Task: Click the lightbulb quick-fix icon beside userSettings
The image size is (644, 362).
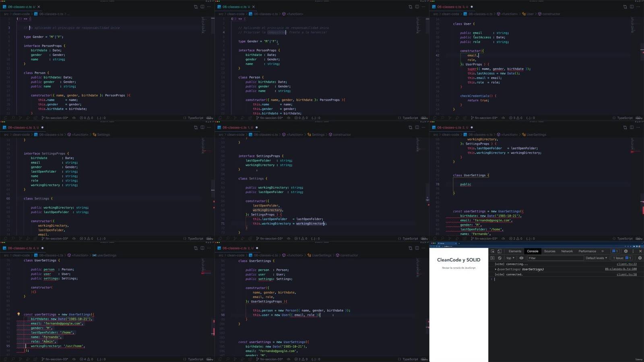Action: 19,314
